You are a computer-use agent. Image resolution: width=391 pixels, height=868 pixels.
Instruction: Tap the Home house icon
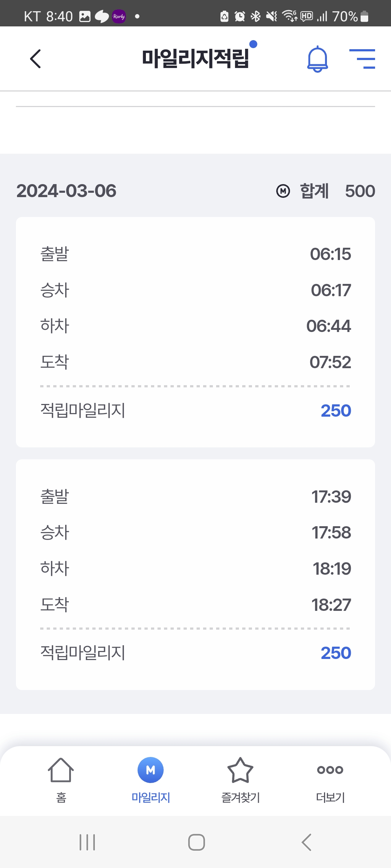61,777
